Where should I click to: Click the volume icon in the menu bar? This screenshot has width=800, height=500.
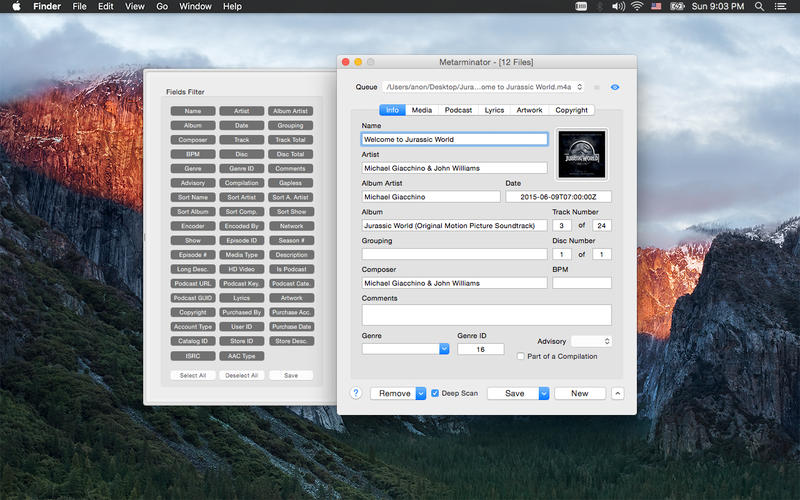point(618,7)
